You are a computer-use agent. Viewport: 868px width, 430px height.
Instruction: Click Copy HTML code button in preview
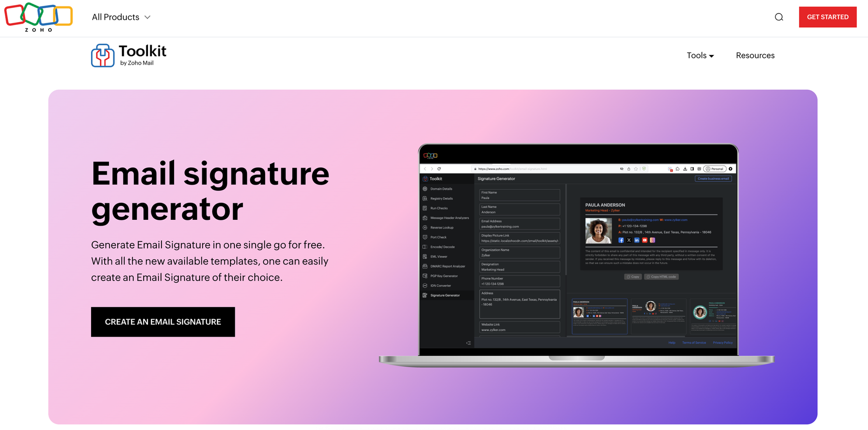[661, 277]
